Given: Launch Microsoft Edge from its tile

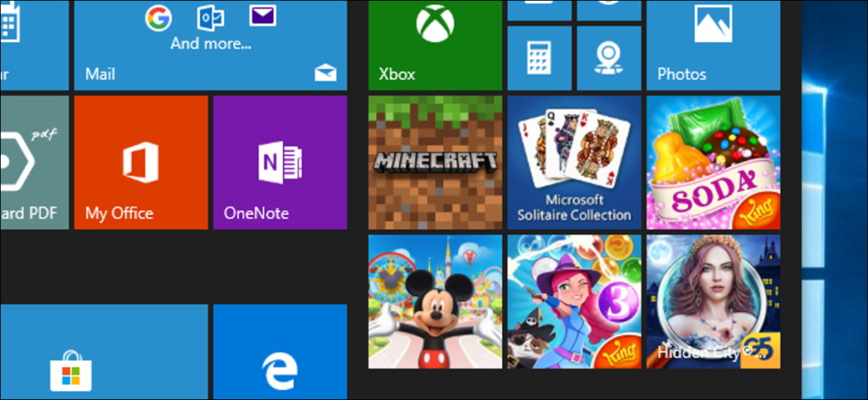Looking at the screenshot, I should coord(280,354).
